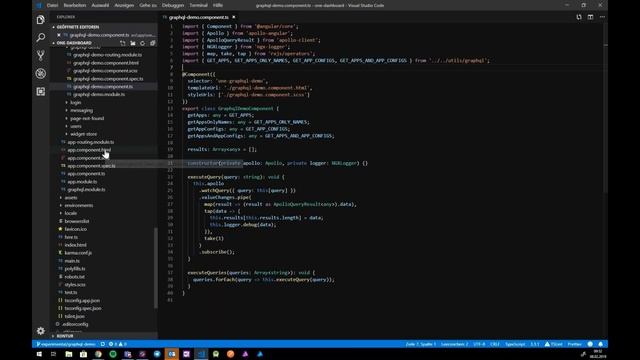Expand the environments folder

(79, 205)
